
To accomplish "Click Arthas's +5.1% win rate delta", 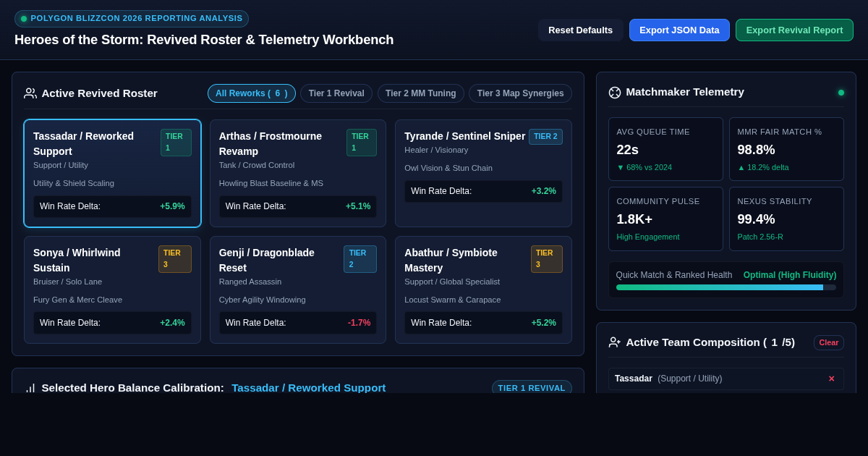I will (358, 206).
